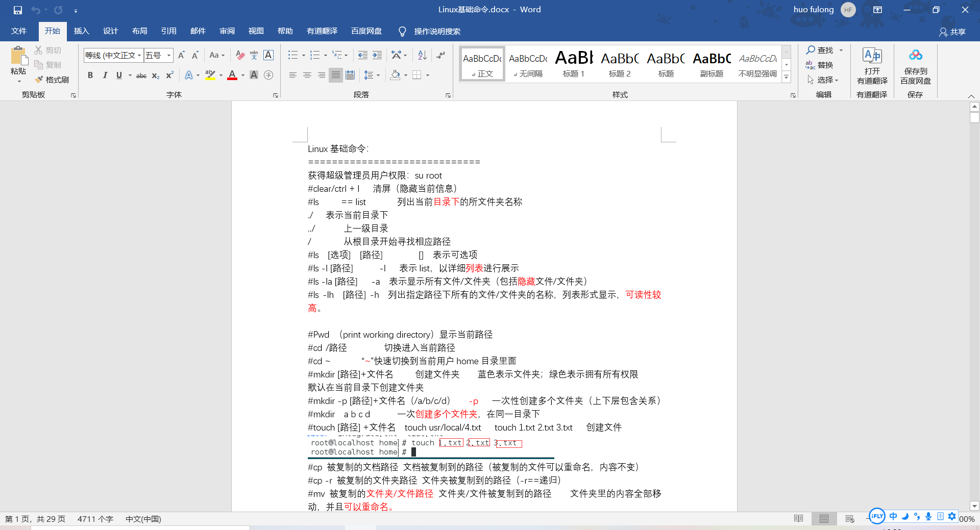Click the strikethrough icon

(141, 75)
